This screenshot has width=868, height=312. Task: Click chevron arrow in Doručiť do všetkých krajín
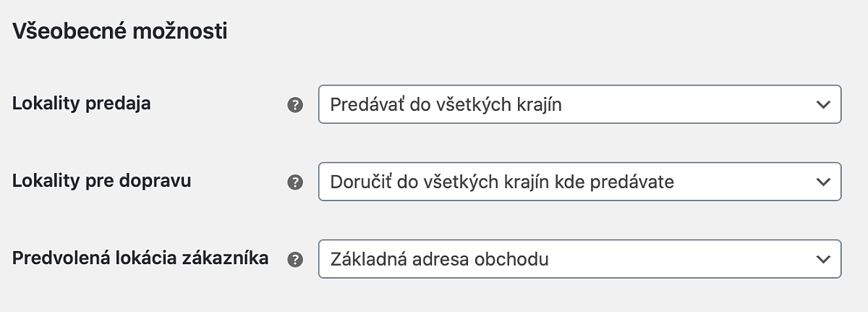click(x=822, y=182)
